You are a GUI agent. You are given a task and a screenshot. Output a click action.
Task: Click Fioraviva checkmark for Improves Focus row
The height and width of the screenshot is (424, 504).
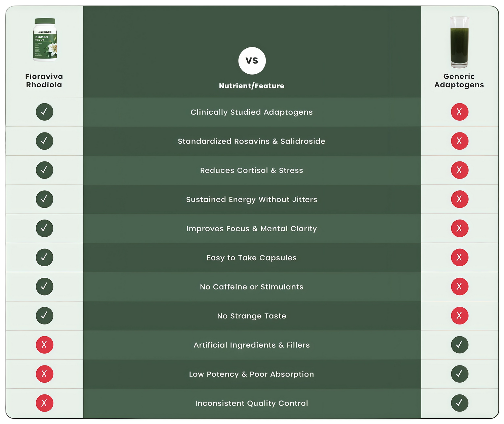point(44,228)
